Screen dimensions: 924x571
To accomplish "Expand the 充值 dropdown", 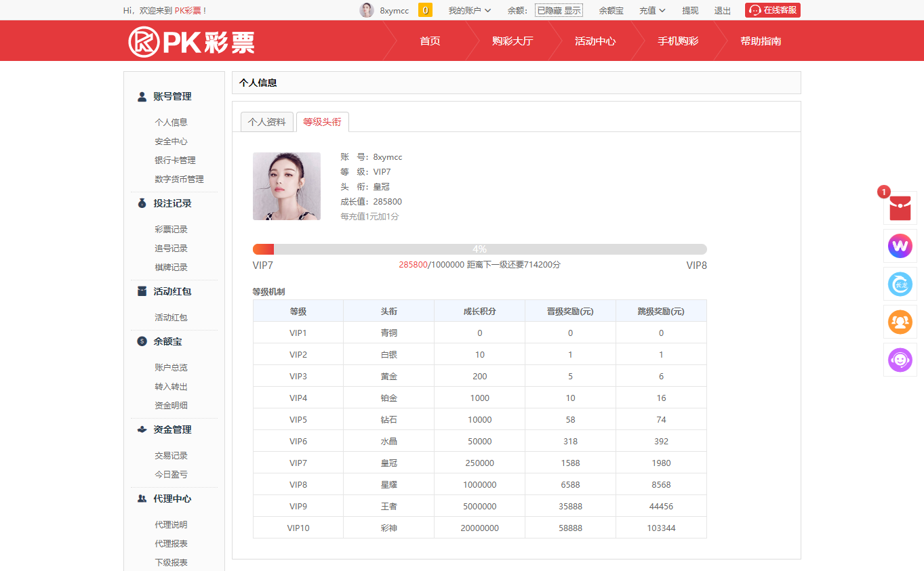I will pos(651,11).
